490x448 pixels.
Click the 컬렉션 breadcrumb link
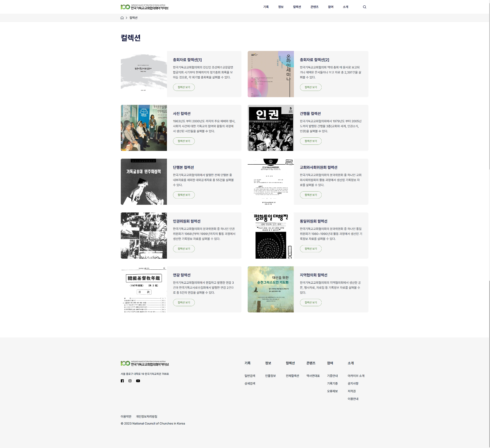pos(133,18)
